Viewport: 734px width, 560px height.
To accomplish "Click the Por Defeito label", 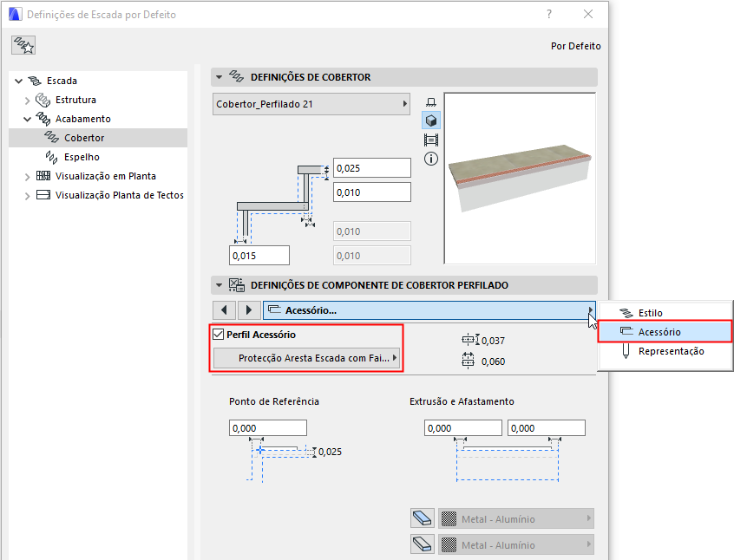I will [x=576, y=46].
